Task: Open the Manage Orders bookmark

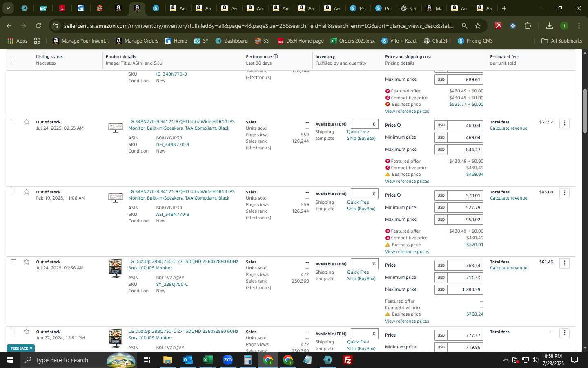Action: click(x=137, y=41)
